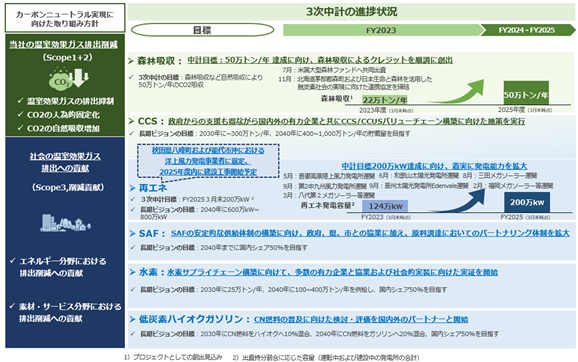Click the 目標 oval label

coord(202,30)
